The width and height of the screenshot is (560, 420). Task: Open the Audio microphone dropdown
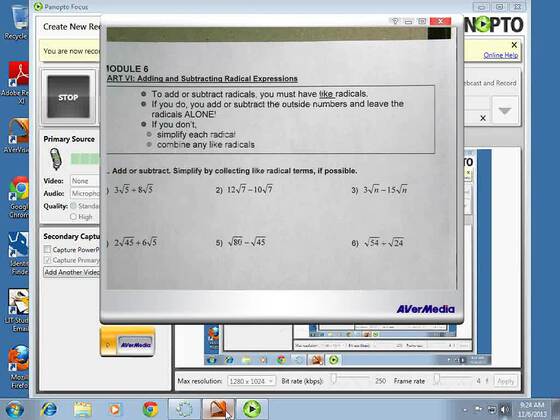(85, 194)
